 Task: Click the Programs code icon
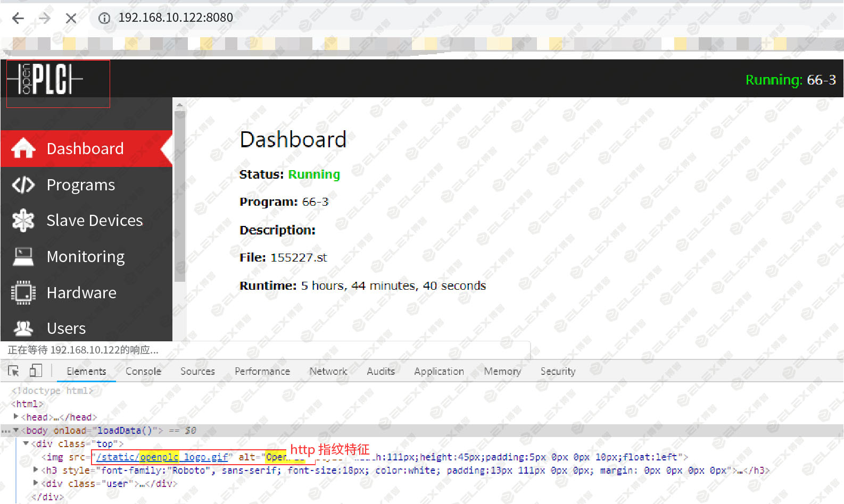(23, 184)
